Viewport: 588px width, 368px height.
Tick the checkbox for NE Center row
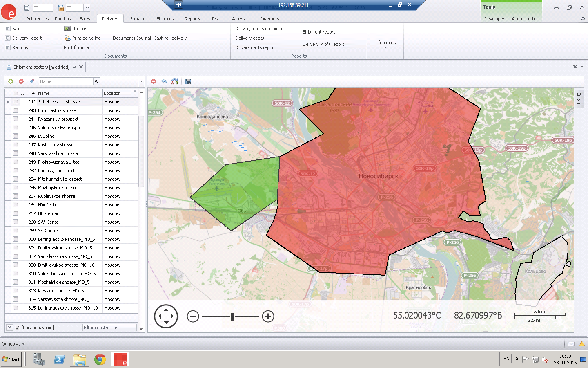tap(16, 213)
